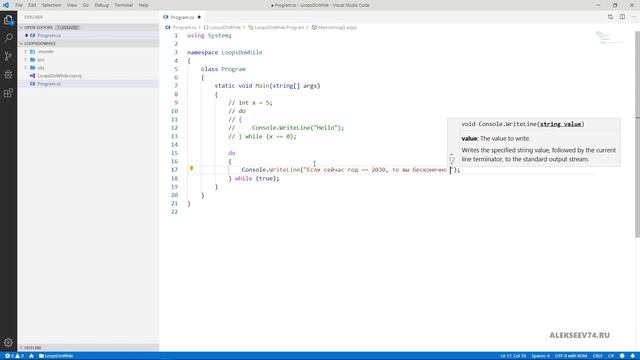Open notifications bell in status bar
This screenshot has height=360, width=640.
pos(633,356)
